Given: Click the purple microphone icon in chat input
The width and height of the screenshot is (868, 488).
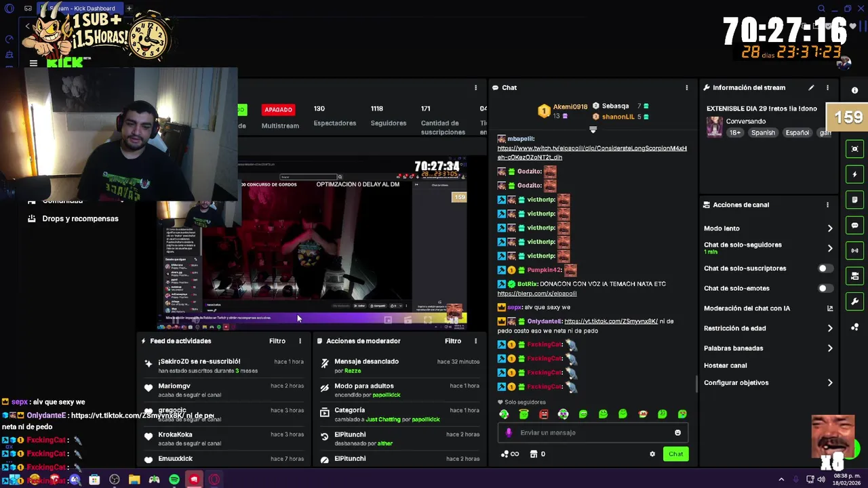Looking at the screenshot, I should [509, 432].
